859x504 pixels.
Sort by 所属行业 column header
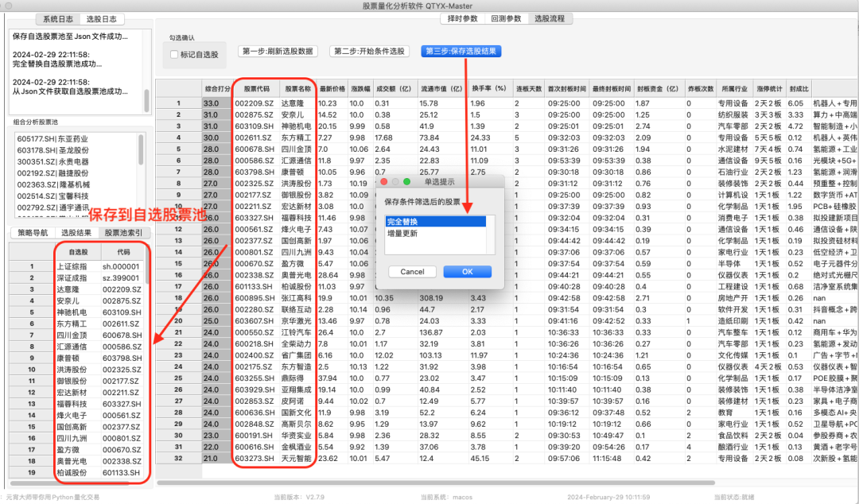[735, 88]
